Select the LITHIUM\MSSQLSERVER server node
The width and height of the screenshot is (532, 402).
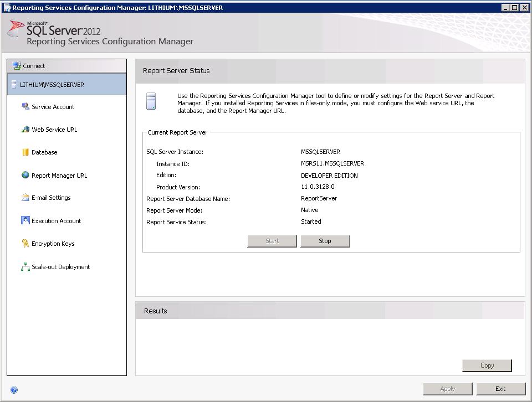click(52, 85)
